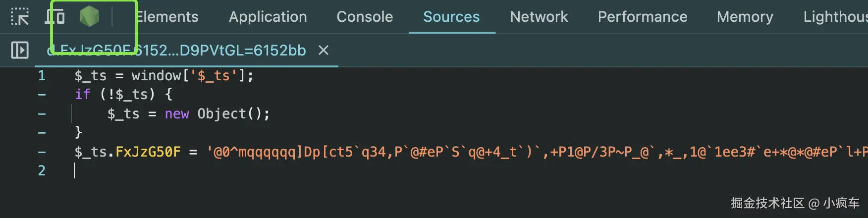
Task: Close the open source file tab
Action: coord(324,50)
